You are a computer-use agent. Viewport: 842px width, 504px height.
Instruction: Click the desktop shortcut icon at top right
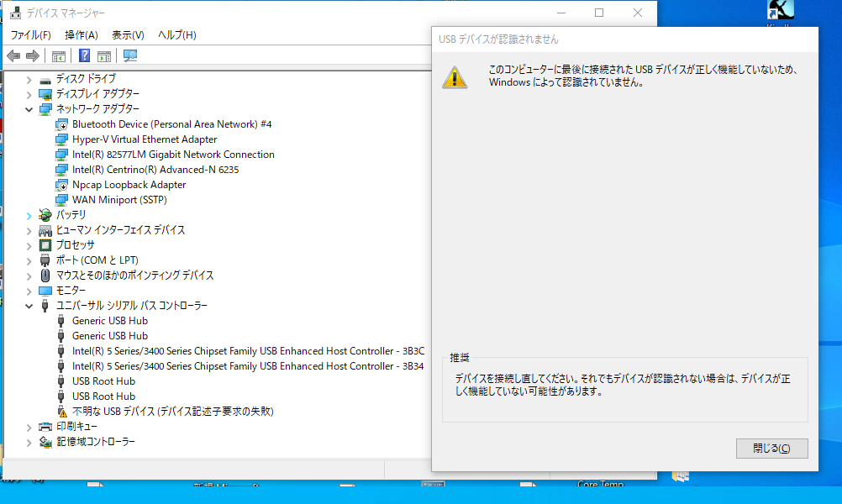pos(781,10)
